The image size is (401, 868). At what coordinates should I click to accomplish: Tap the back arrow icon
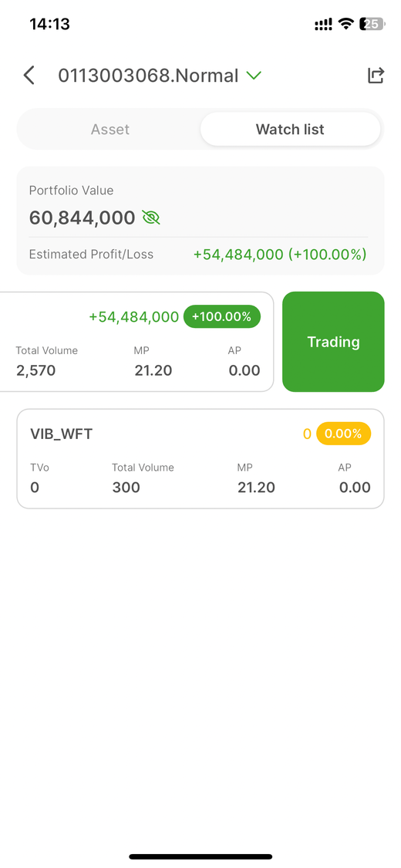pos(29,76)
